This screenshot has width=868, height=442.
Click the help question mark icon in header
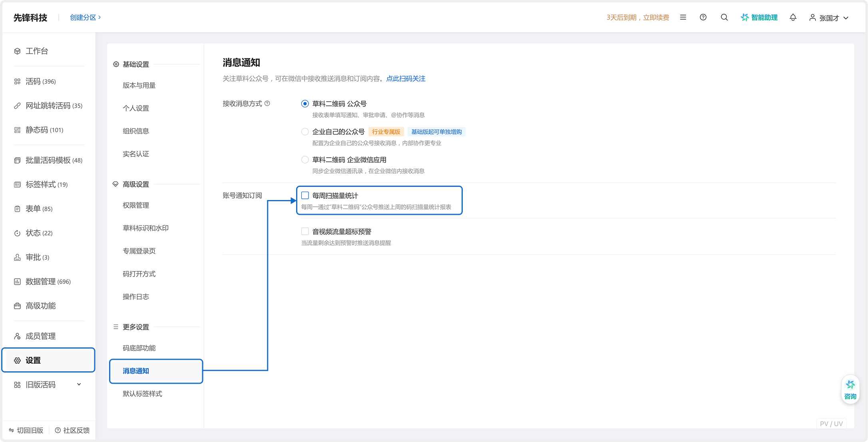pos(703,18)
